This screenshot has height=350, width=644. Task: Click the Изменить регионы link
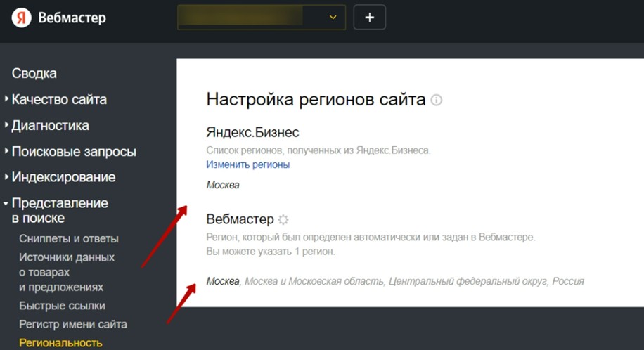[247, 164]
